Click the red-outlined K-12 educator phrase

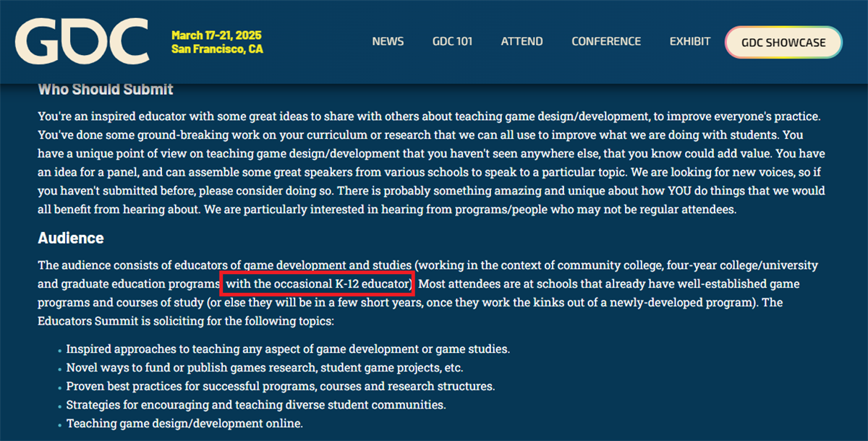pos(318,284)
